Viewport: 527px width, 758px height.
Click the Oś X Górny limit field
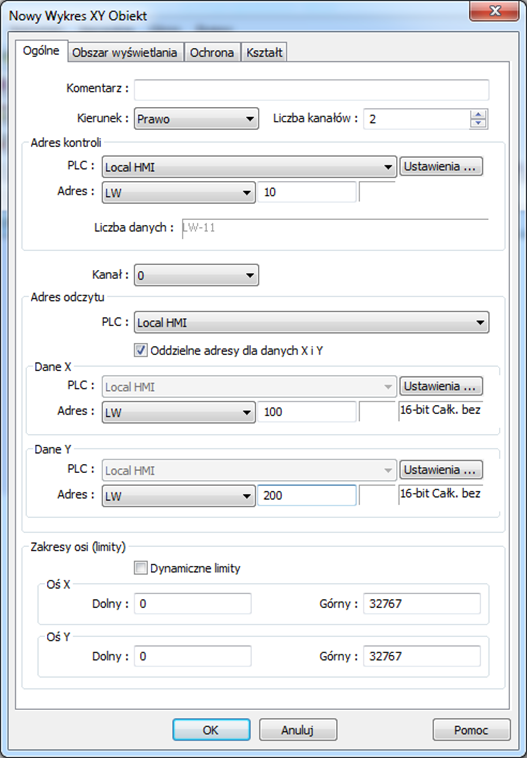point(422,604)
